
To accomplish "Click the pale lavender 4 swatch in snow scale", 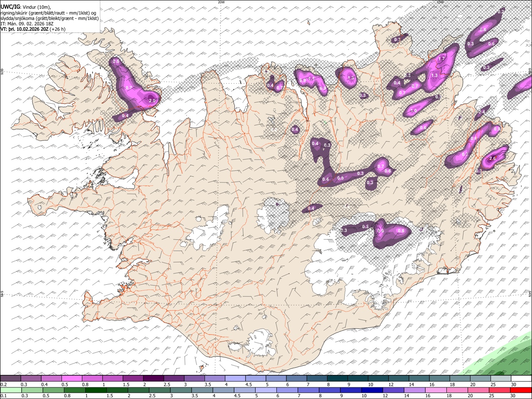I will coord(235,379).
